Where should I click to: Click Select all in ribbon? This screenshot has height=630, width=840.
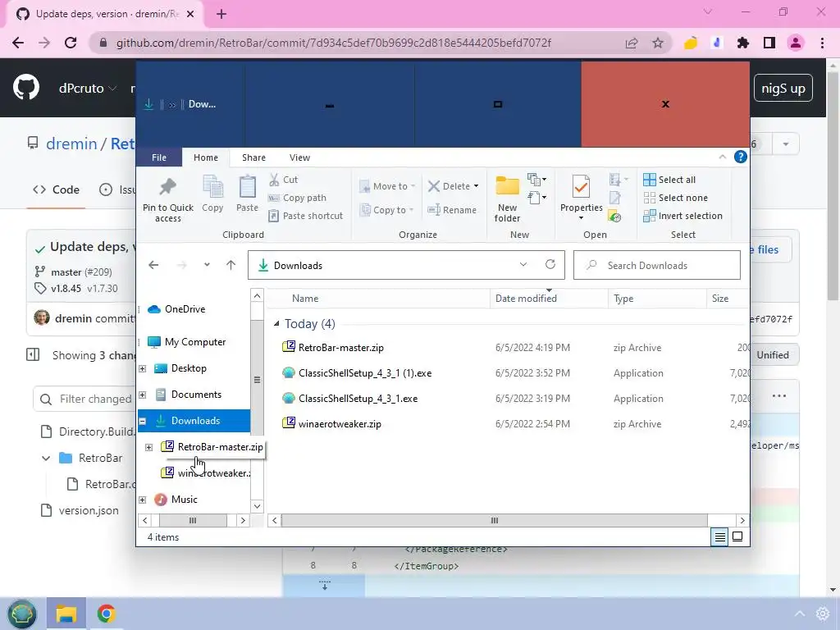(669, 180)
